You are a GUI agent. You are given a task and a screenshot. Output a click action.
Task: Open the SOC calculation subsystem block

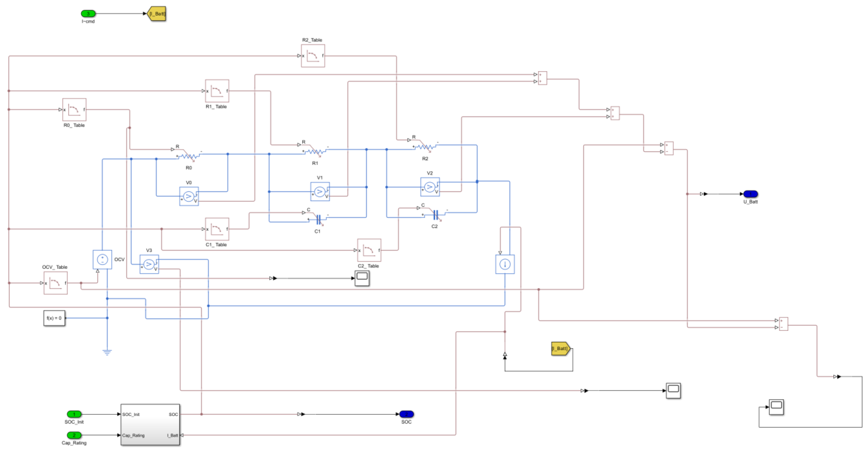coord(150,425)
